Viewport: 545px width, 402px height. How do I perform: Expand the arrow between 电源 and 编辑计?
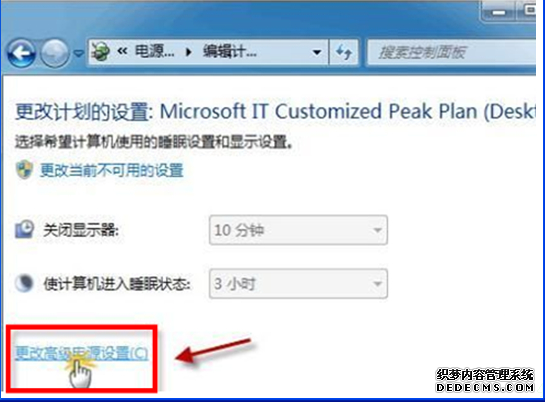pos(189,52)
